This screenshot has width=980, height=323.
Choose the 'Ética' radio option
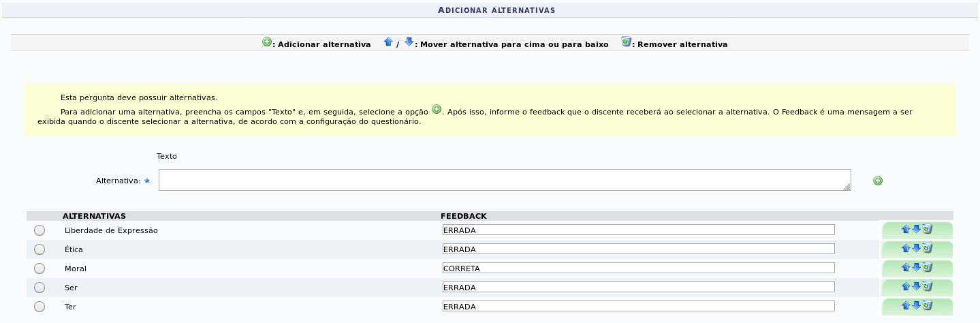point(39,249)
